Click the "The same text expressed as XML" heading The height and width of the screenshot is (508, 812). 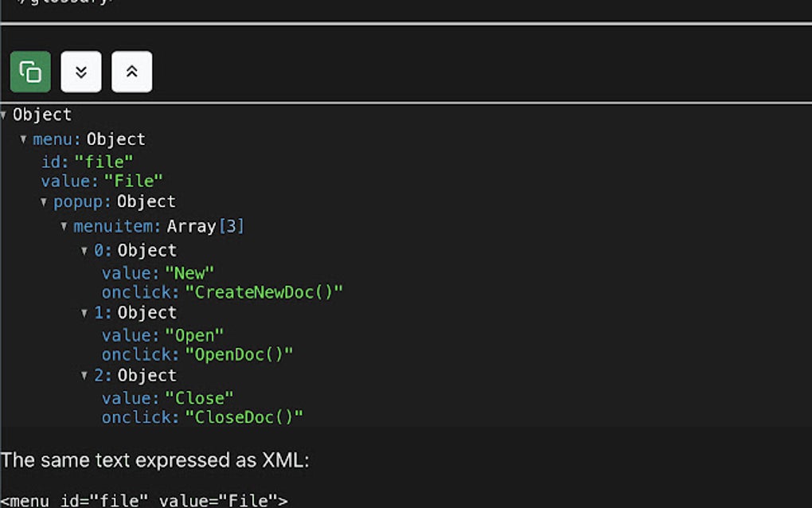(154, 460)
